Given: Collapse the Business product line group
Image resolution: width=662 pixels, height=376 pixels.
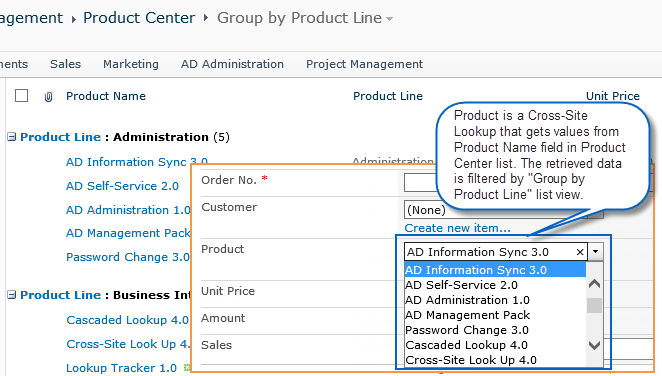Looking at the screenshot, I should [x=12, y=295].
